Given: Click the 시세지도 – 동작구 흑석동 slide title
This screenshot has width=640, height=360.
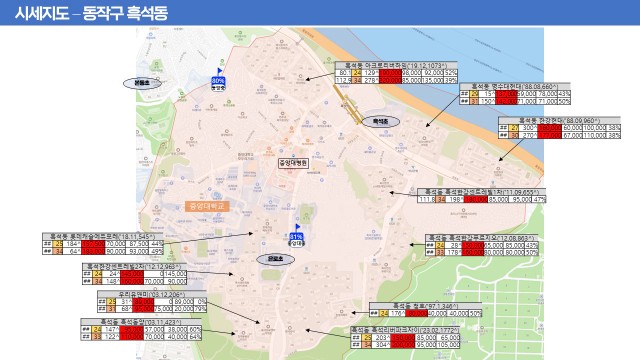Looking at the screenshot, I should (x=91, y=13).
